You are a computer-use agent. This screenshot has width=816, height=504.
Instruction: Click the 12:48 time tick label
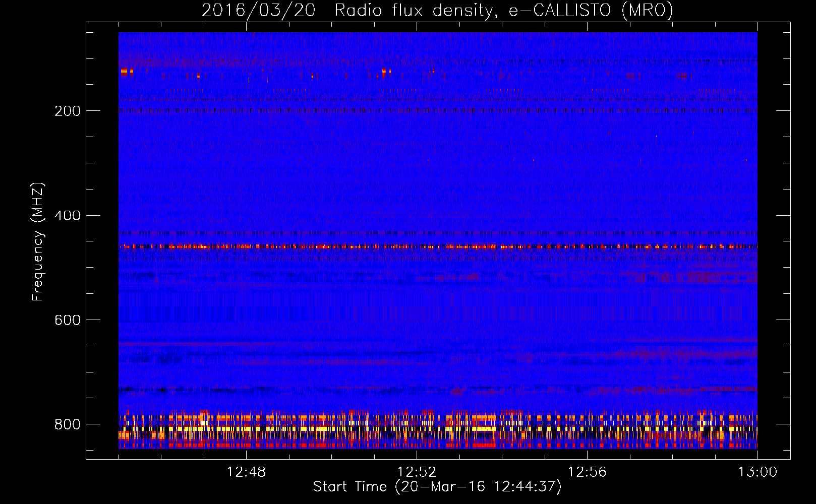pos(246,472)
